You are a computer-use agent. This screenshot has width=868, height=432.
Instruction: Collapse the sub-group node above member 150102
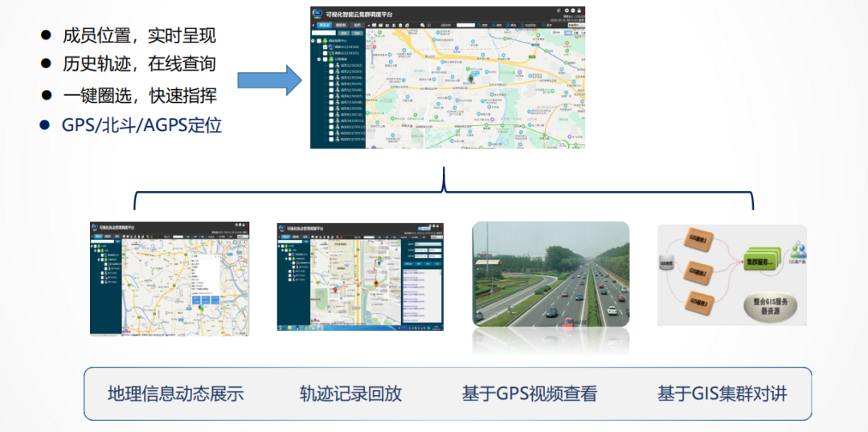pos(319,59)
